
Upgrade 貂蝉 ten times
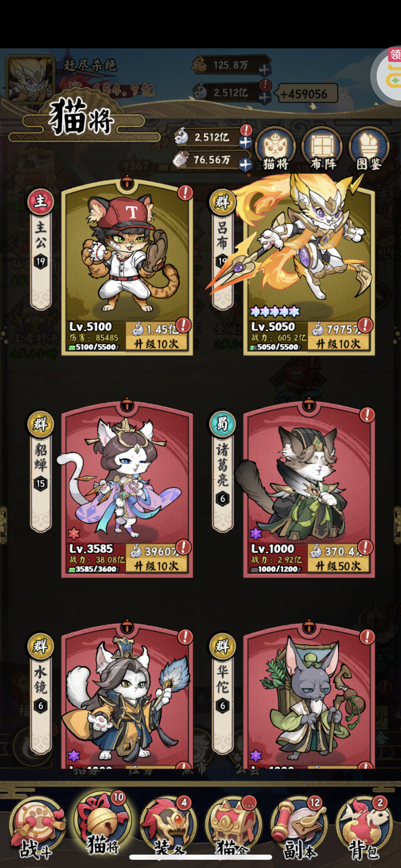coord(156,558)
